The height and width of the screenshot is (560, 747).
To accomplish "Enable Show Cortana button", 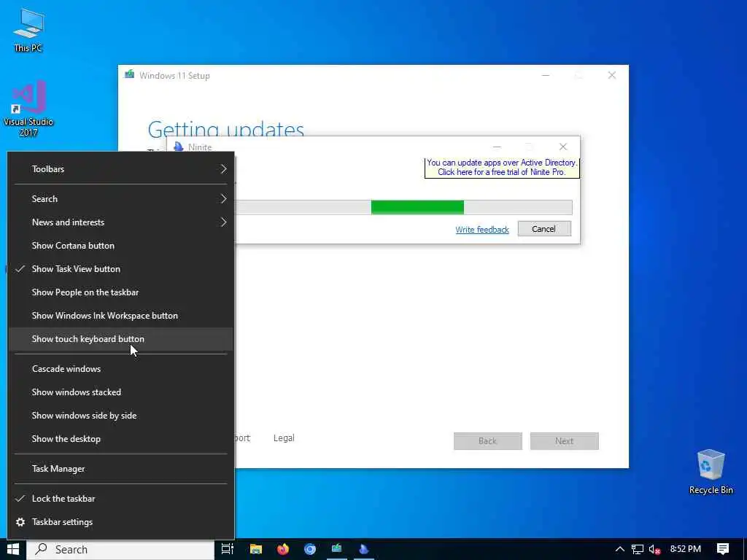I will click(121, 245).
